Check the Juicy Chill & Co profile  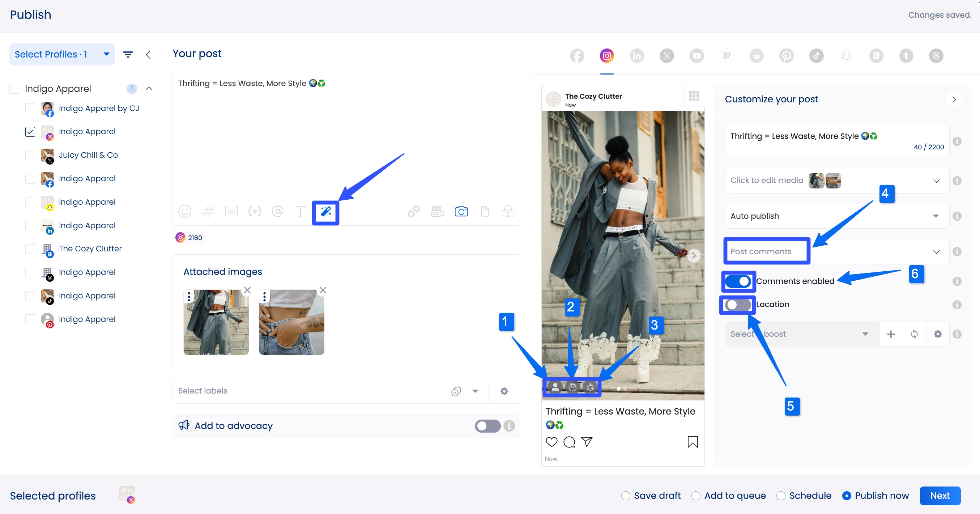pos(30,155)
